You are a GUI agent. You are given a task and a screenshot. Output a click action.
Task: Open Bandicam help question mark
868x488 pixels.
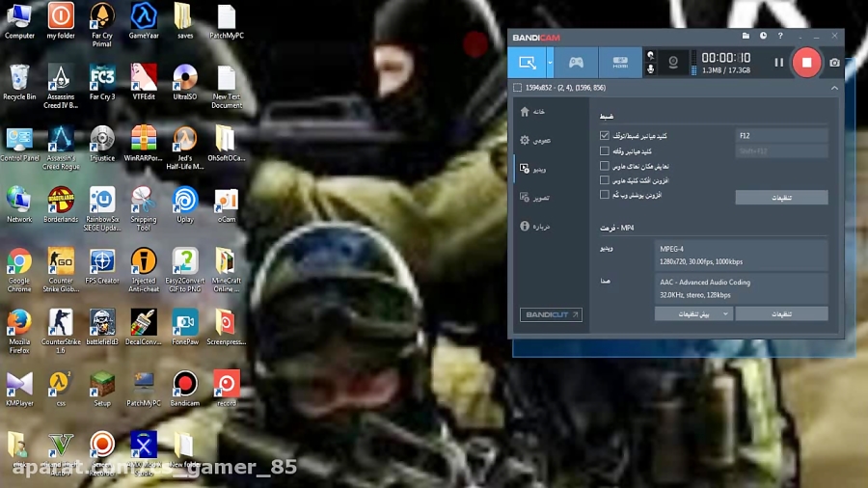(x=780, y=36)
